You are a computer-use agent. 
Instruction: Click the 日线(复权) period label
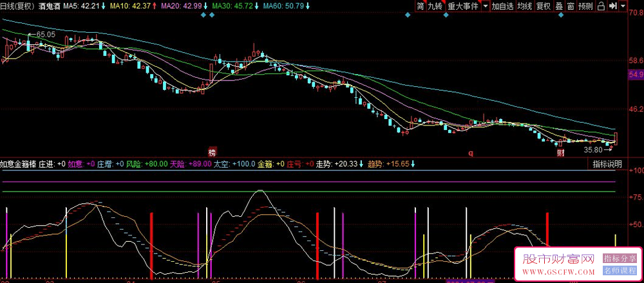pos(17,6)
